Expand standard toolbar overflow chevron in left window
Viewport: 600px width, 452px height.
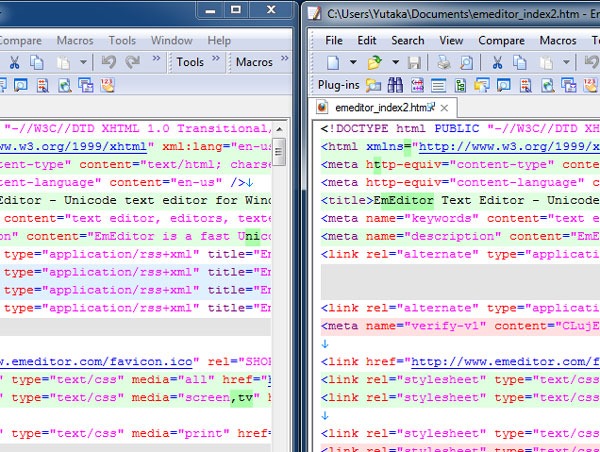pos(156,58)
